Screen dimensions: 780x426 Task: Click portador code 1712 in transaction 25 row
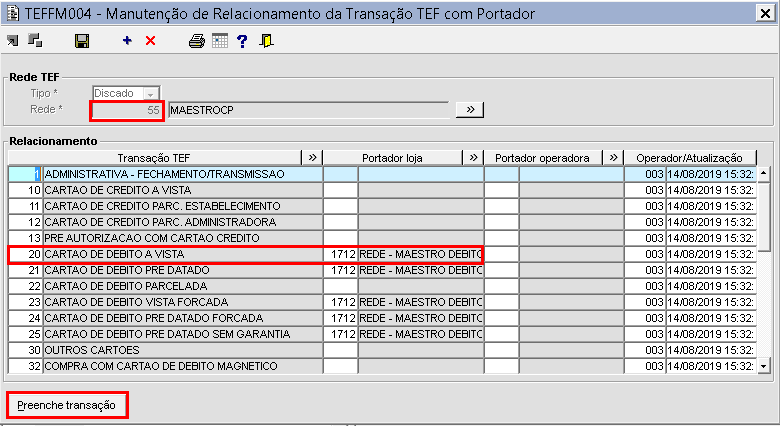[340, 334]
